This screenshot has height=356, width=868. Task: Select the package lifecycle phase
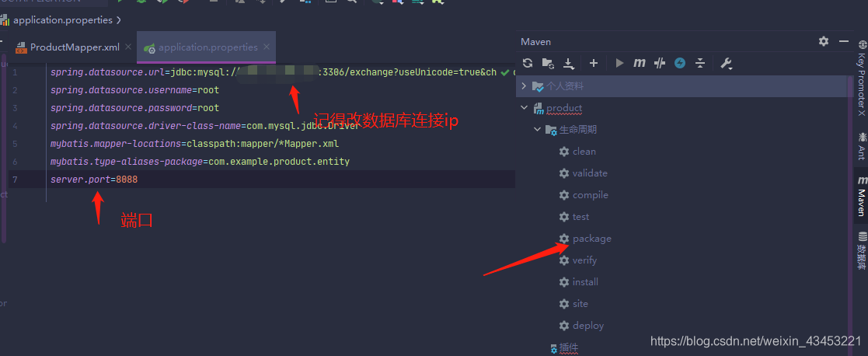click(592, 239)
